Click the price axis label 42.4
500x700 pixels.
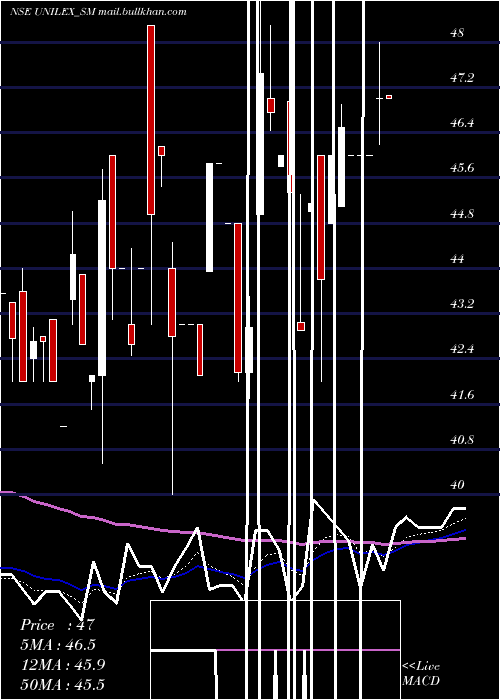(462, 349)
